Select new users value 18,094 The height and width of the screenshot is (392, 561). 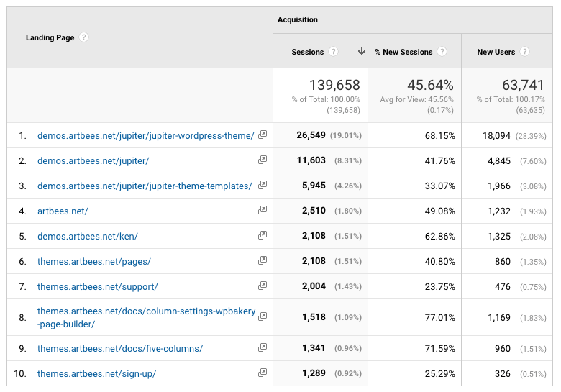[496, 135]
